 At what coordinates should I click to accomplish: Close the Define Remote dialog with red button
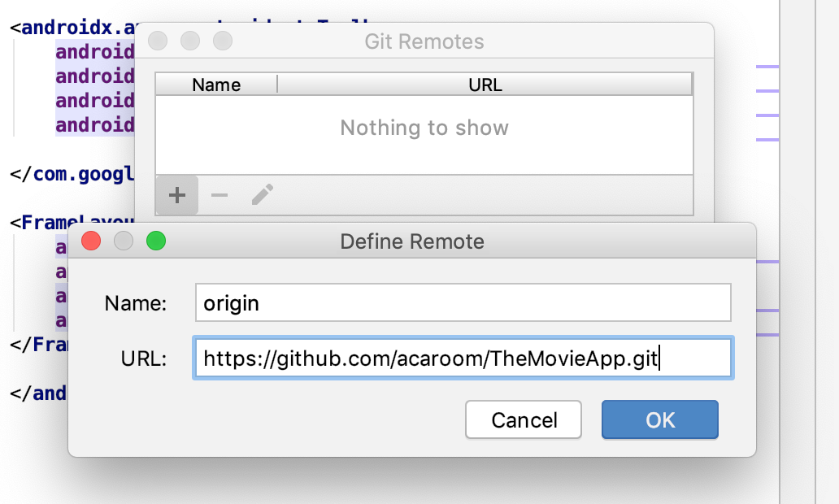pos(91,241)
